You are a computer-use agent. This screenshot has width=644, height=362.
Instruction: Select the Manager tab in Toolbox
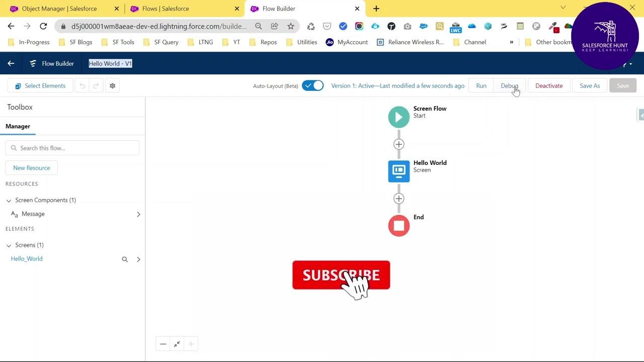[18, 126]
